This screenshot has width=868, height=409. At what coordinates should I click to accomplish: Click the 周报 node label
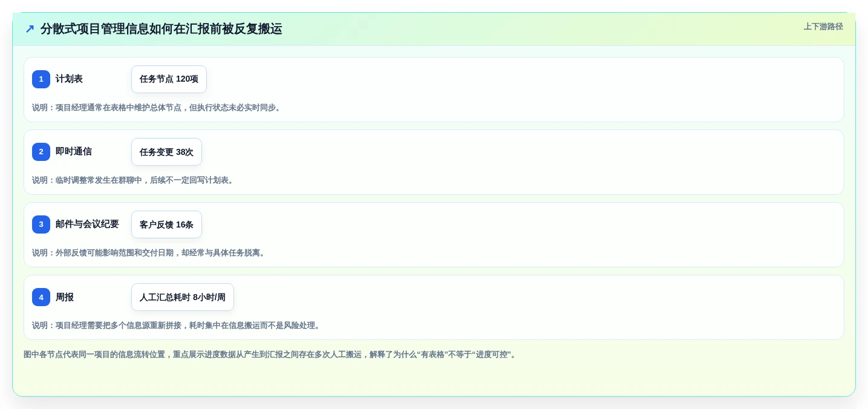coord(65,297)
